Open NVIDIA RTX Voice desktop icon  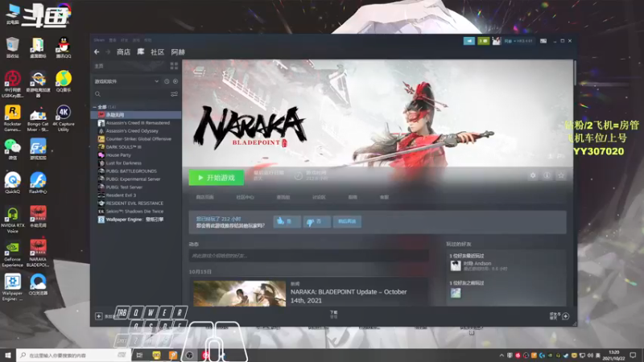coord(12,220)
